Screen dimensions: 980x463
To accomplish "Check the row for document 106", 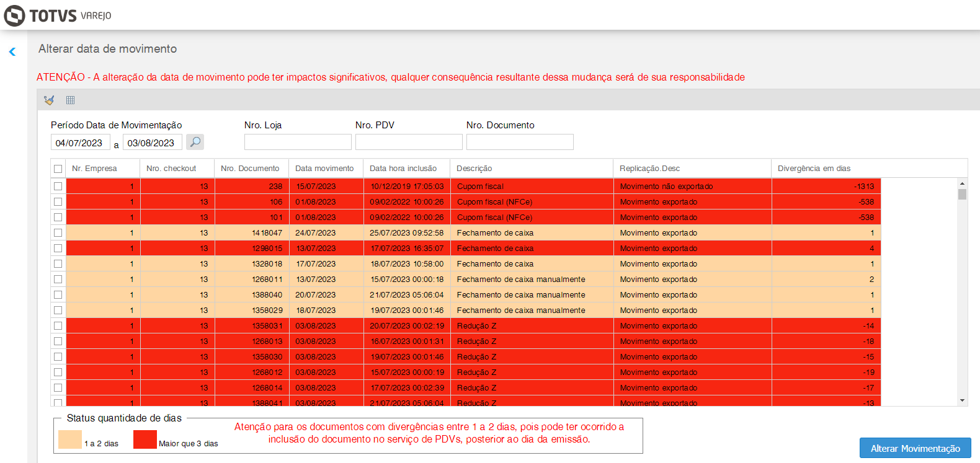I will click(58, 201).
